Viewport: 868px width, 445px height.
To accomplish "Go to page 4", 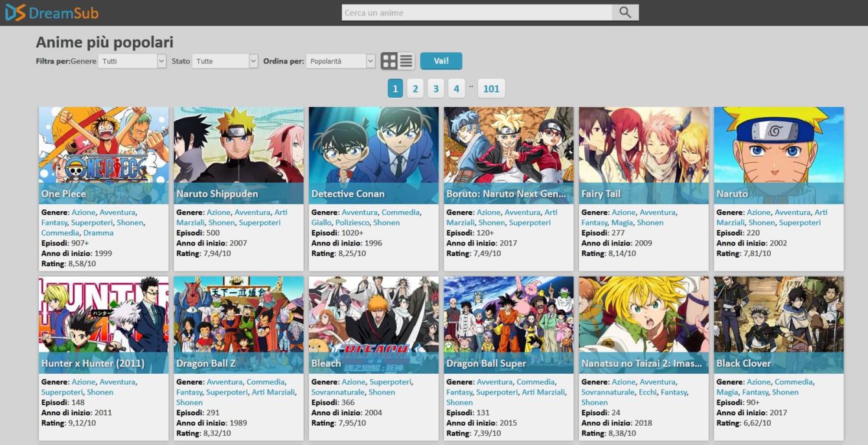I will (x=456, y=89).
